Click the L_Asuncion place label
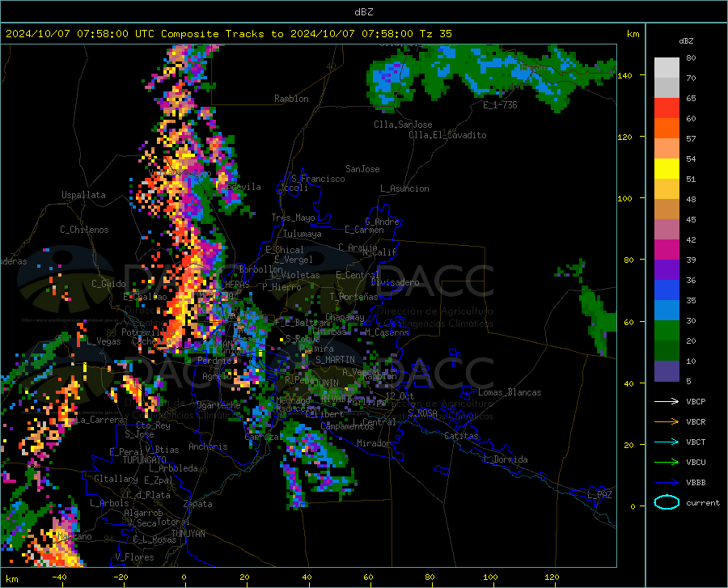728x588 pixels. coord(404,188)
